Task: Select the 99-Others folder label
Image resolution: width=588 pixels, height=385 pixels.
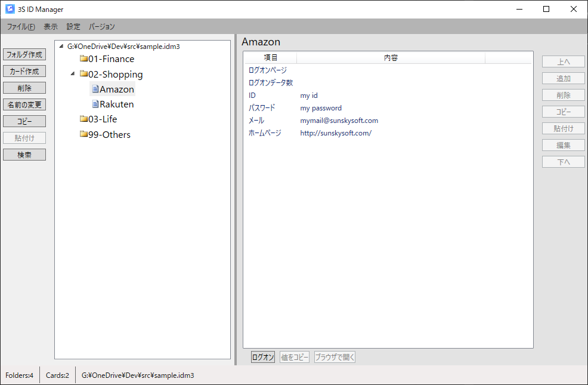Action: click(109, 135)
